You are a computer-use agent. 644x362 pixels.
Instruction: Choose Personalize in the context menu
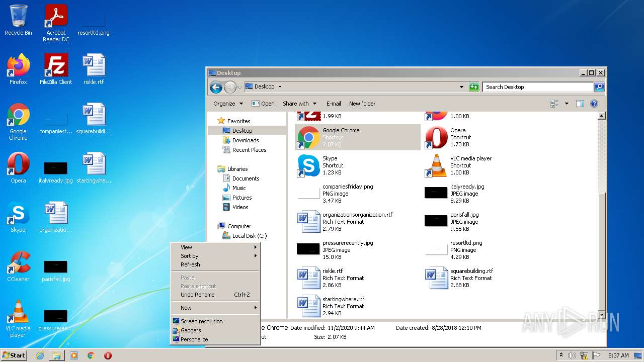215,339
